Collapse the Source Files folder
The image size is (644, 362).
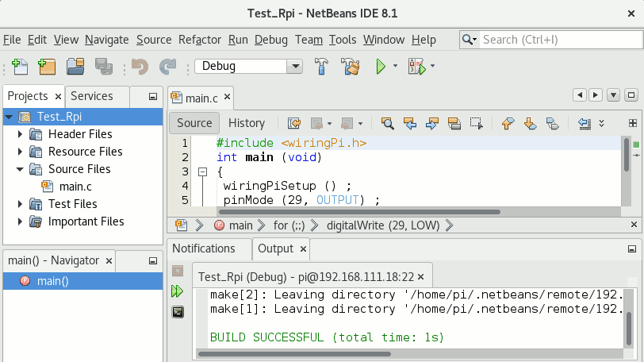20,169
